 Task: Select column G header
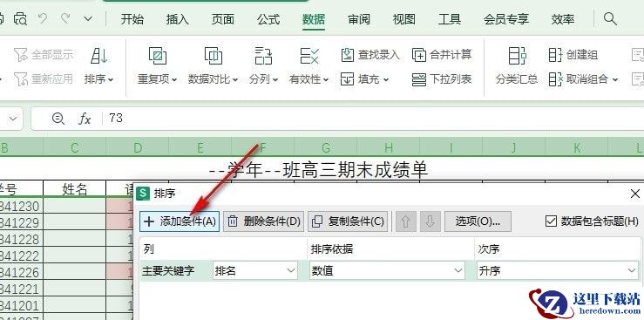coord(326,147)
